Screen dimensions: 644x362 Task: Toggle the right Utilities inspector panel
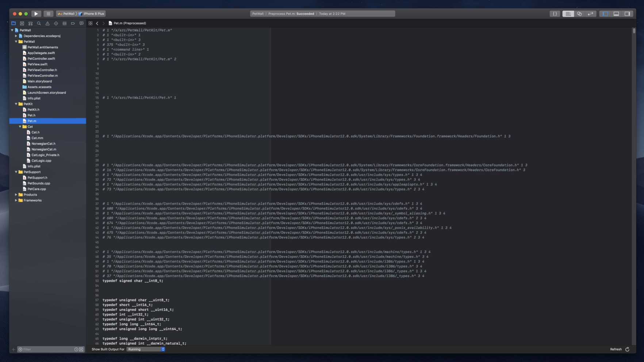628,14
